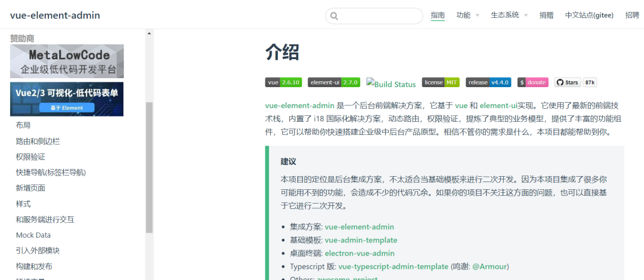Open 和服务端进行交互 in the sidebar
This screenshot has height=280, width=644.
click(45, 219)
